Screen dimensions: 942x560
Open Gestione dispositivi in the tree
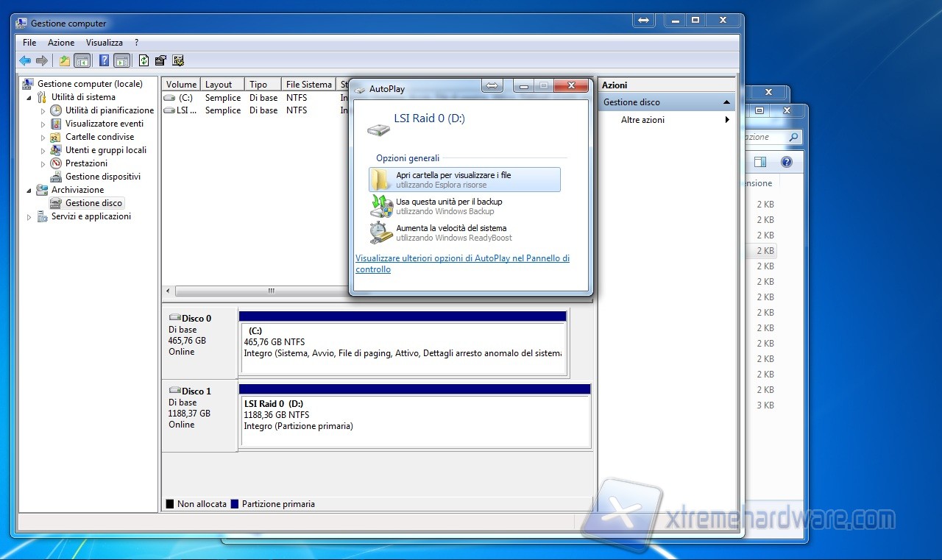pos(102,177)
